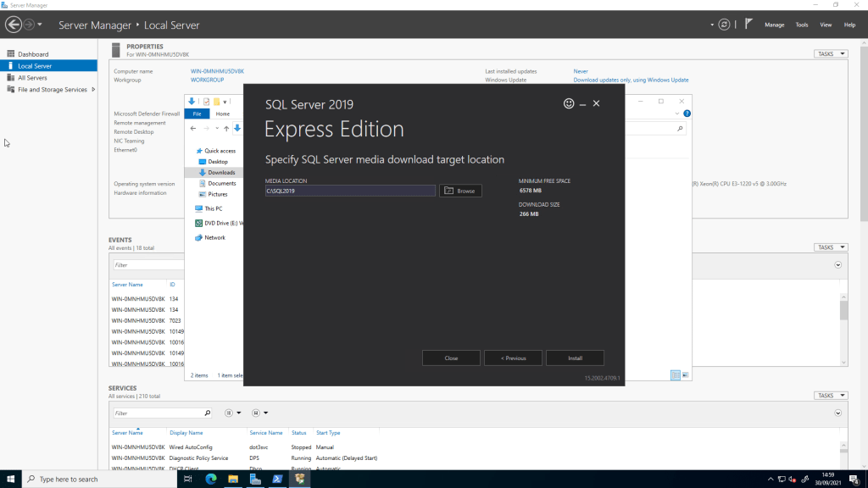The height and width of the screenshot is (488, 868).
Task: Click the Server Manager back arrow
Action: (14, 25)
